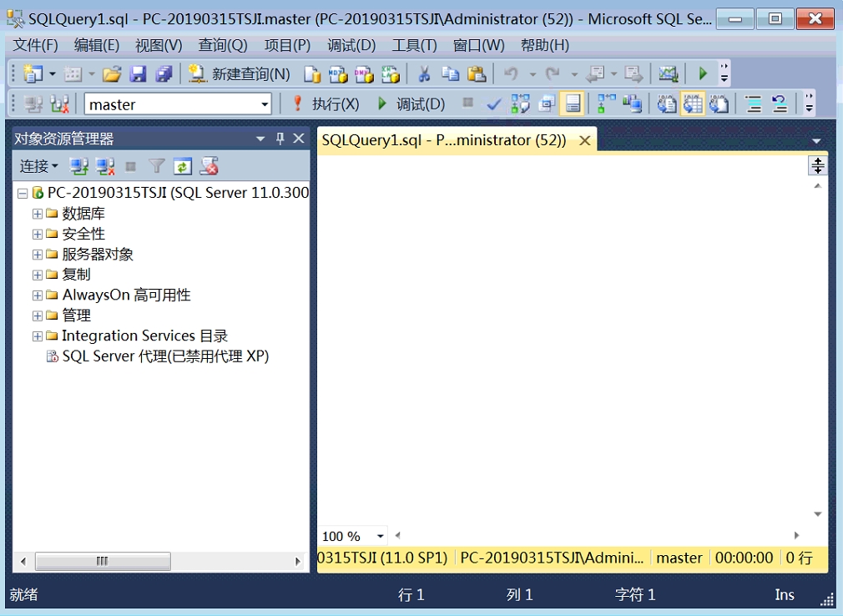This screenshot has width=843, height=616.
Task: Switch to the SQLQuery1.sql tab
Action: (444, 140)
